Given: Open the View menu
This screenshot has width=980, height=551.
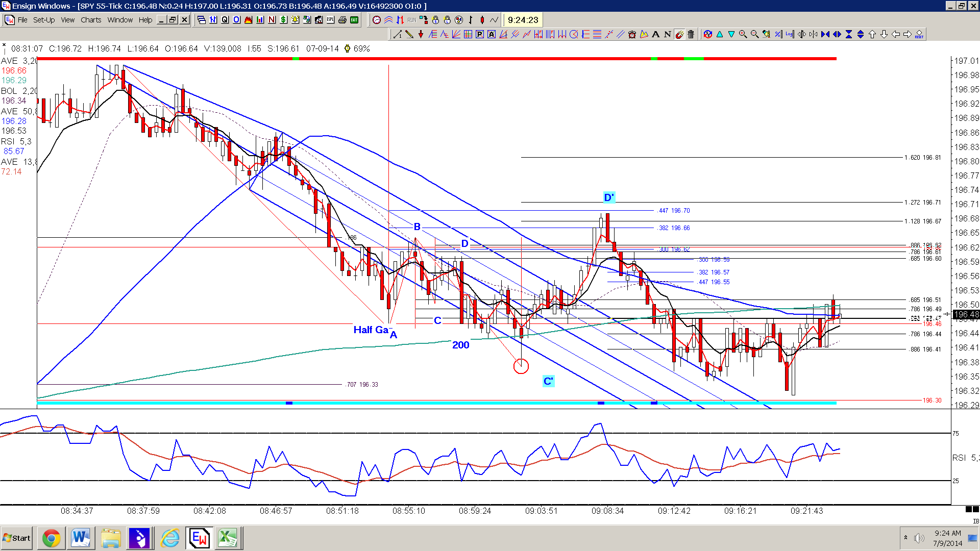Looking at the screenshot, I should pyautogui.click(x=68, y=20).
